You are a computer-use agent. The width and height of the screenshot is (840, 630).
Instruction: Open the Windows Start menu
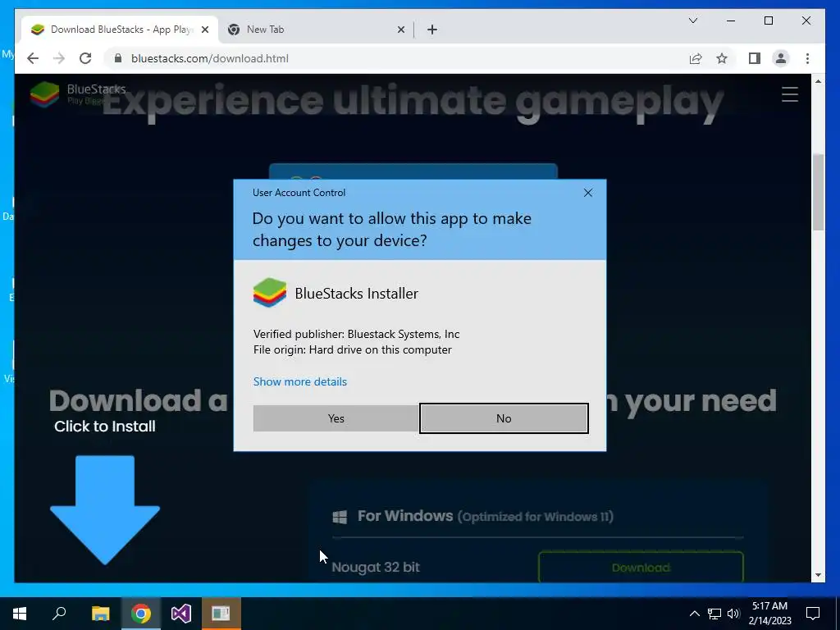(20, 614)
